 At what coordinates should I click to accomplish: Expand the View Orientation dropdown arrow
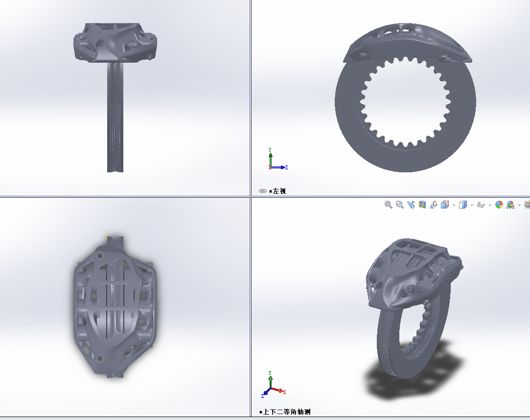pos(454,205)
